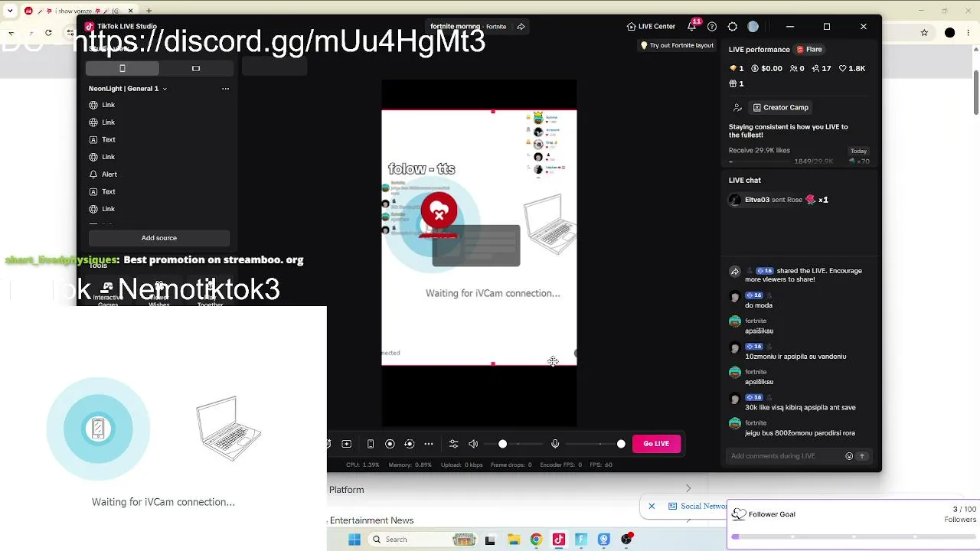Open the LIVE Center
The width and height of the screenshot is (980, 551).
[x=651, y=27]
